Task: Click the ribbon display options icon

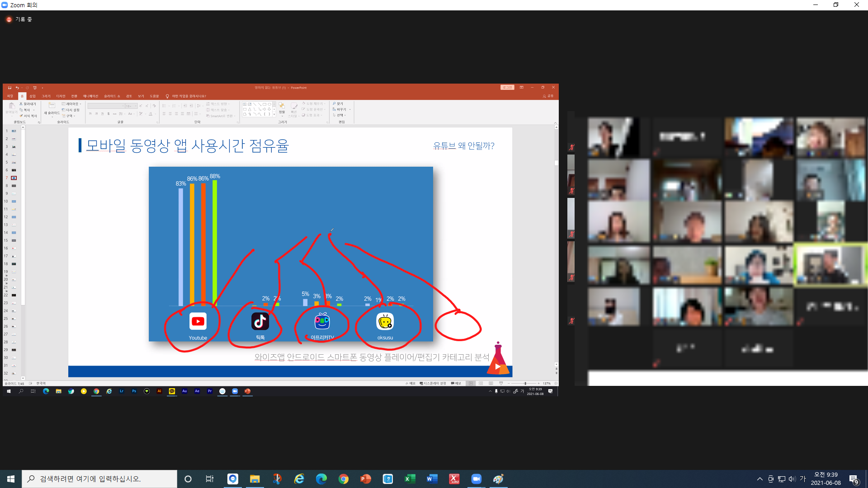Action: point(521,88)
